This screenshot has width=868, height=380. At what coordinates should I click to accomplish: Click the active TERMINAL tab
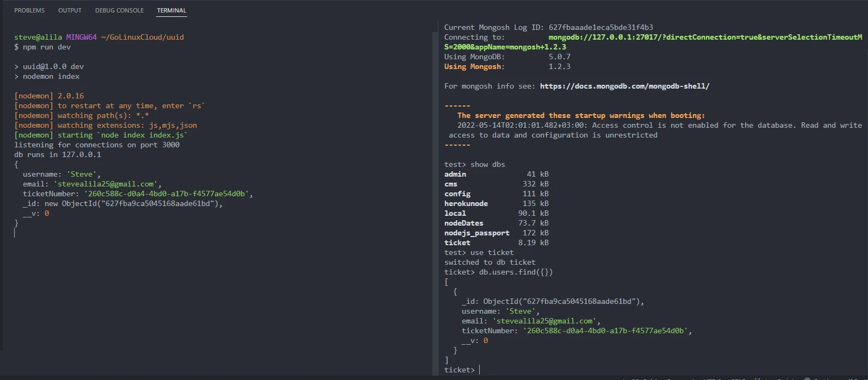tap(171, 10)
